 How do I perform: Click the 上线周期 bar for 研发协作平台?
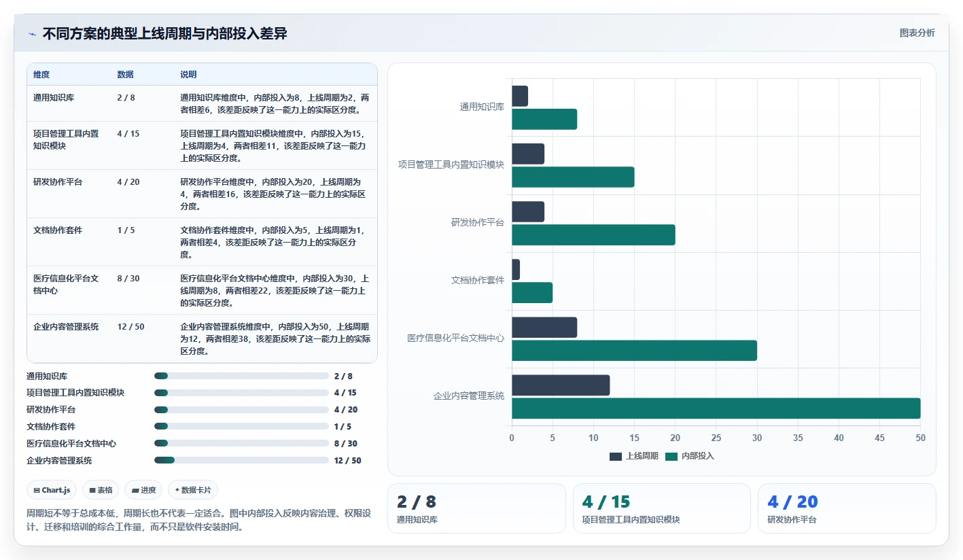[528, 211]
